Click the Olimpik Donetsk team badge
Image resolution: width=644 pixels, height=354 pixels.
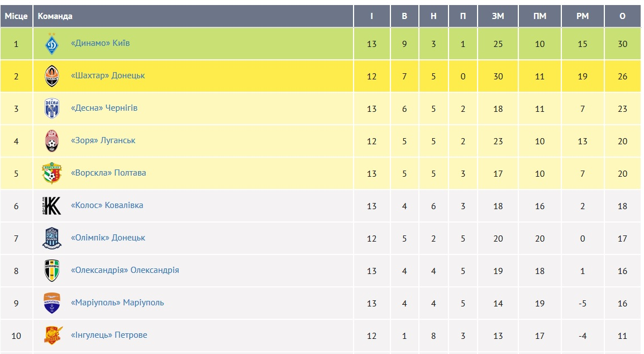coord(52,238)
